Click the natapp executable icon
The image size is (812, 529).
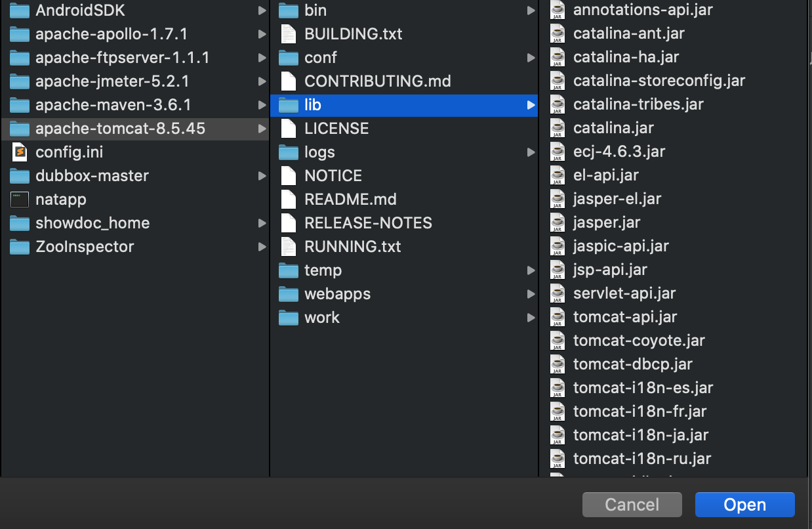(x=20, y=200)
